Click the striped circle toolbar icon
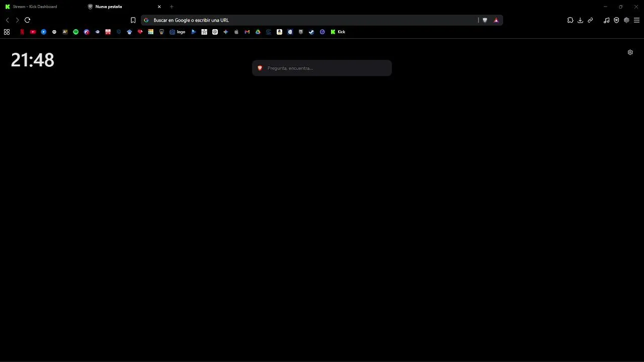Image resolution: width=644 pixels, height=362 pixels. click(x=626, y=20)
